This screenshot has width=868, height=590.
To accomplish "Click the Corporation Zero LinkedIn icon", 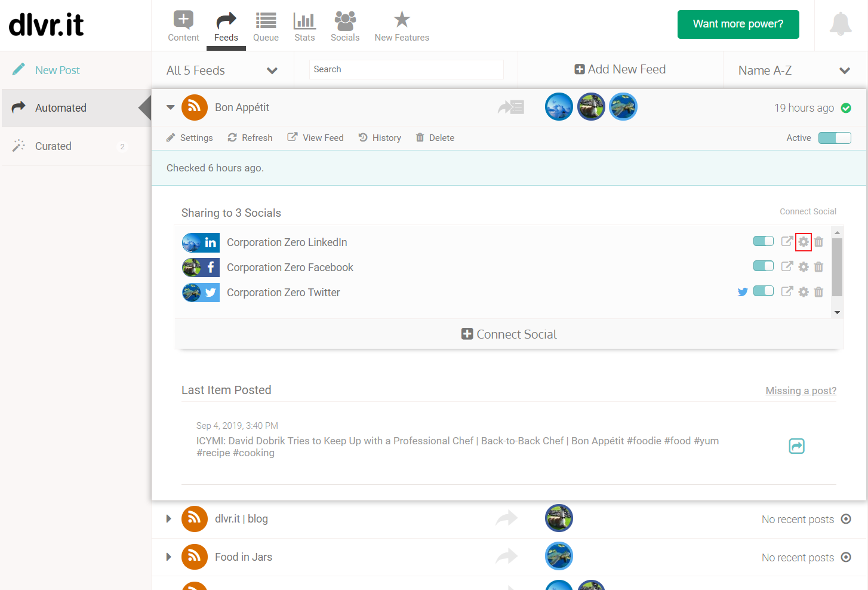I will pyautogui.click(x=201, y=242).
